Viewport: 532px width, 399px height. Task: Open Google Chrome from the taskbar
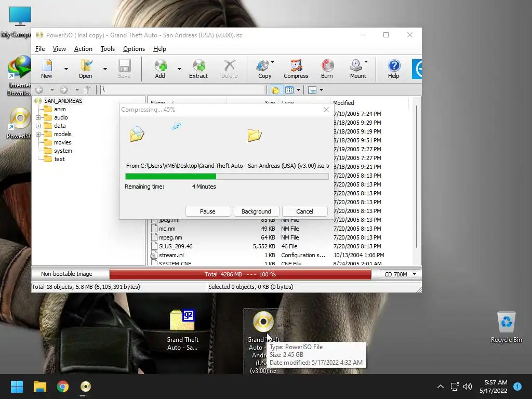tap(63, 387)
